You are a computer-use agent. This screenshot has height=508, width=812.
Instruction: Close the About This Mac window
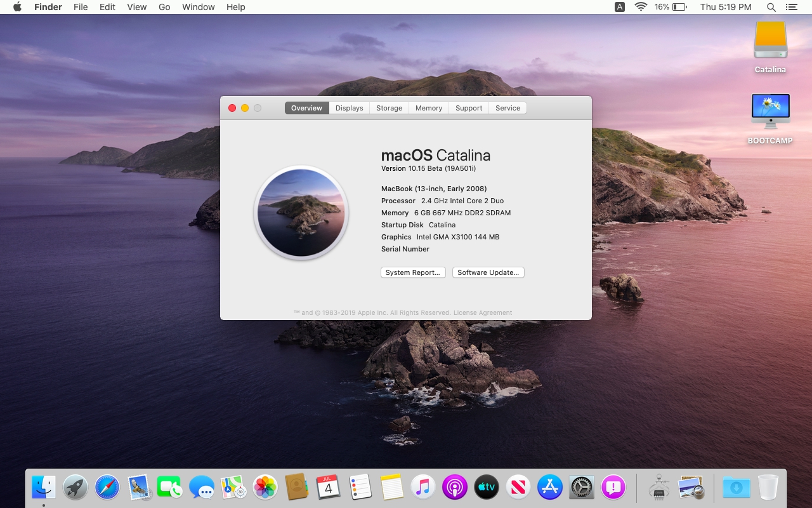[x=232, y=108]
